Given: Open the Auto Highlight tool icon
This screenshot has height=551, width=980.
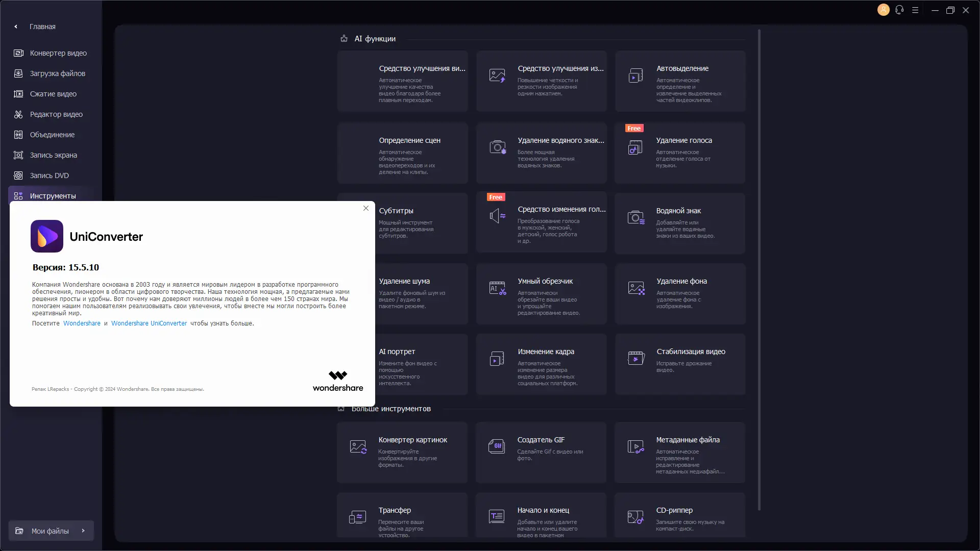Looking at the screenshot, I should pyautogui.click(x=635, y=76).
